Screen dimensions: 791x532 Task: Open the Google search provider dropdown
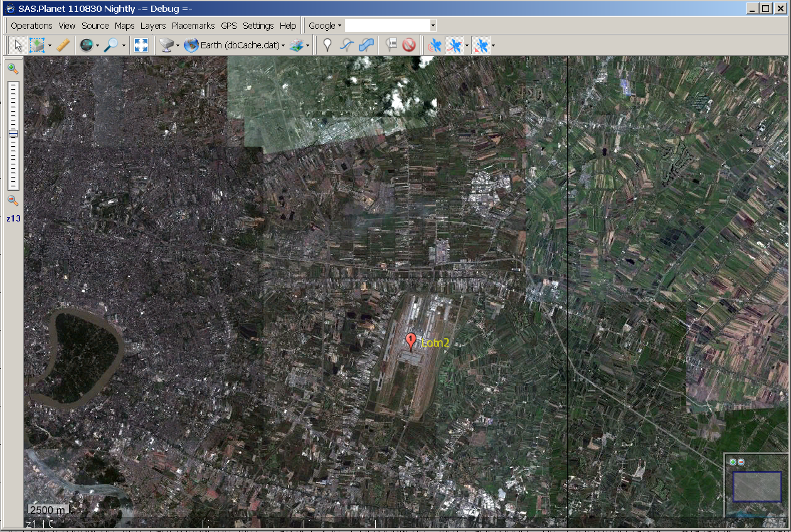pos(325,26)
